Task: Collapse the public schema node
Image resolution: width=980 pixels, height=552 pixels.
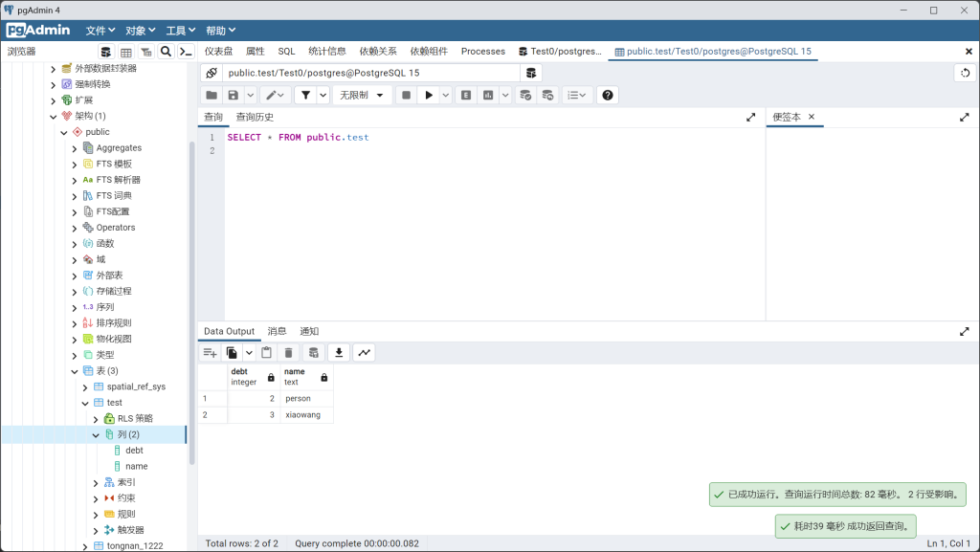Action: tap(64, 132)
